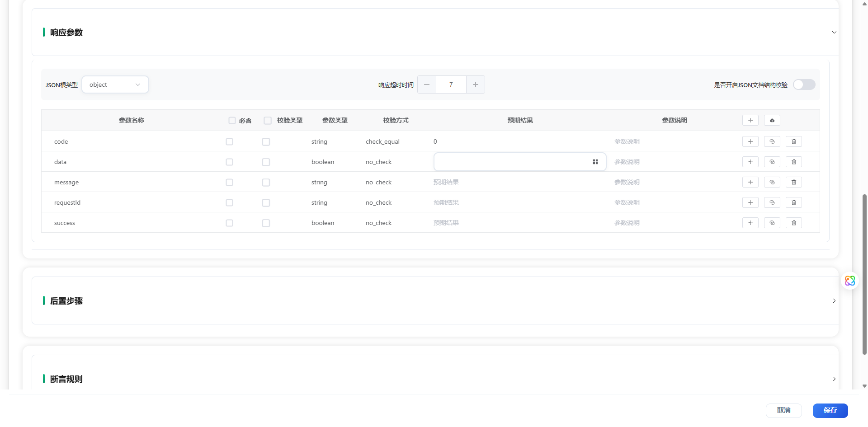This screenshot has width=868, height=427.
Task: Tick the 校验类型 header checkbox
Action: tap(268, 120)
